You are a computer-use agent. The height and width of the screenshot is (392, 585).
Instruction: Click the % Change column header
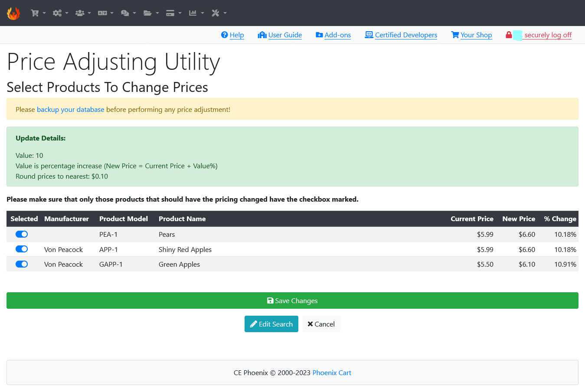click(x=560, y=219)
